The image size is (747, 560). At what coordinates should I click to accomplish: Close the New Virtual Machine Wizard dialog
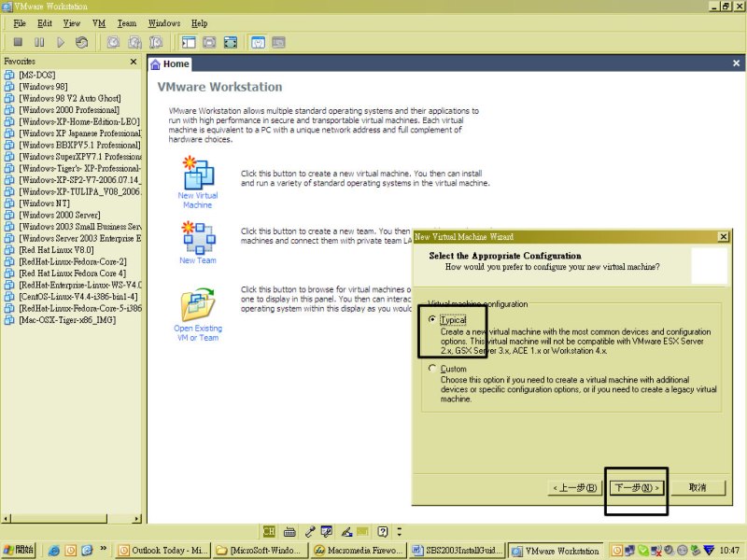tap(723, 237)
